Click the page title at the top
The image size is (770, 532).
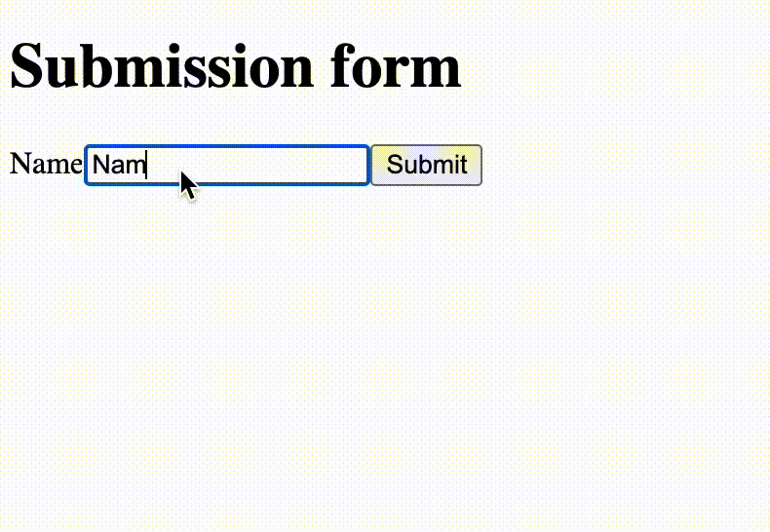tap(235, 68)
